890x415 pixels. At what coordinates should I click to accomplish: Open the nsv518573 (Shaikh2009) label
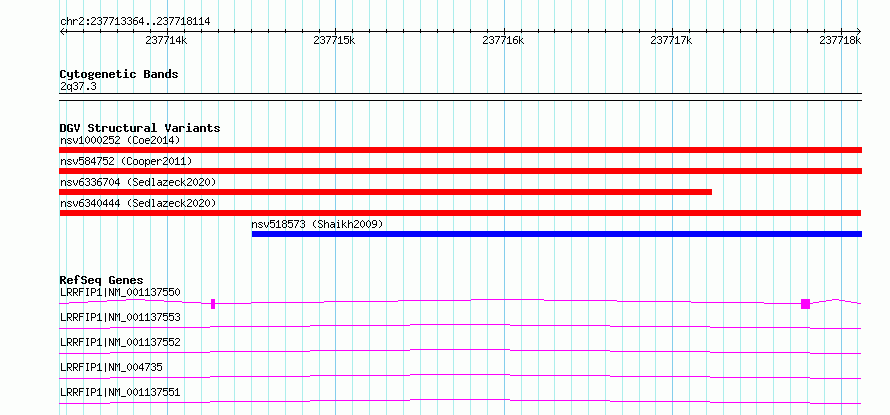[317, 224]
